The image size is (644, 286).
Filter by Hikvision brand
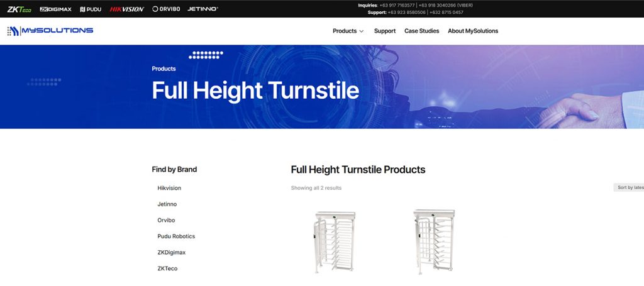pyautogui.click(x=169, y=188)
